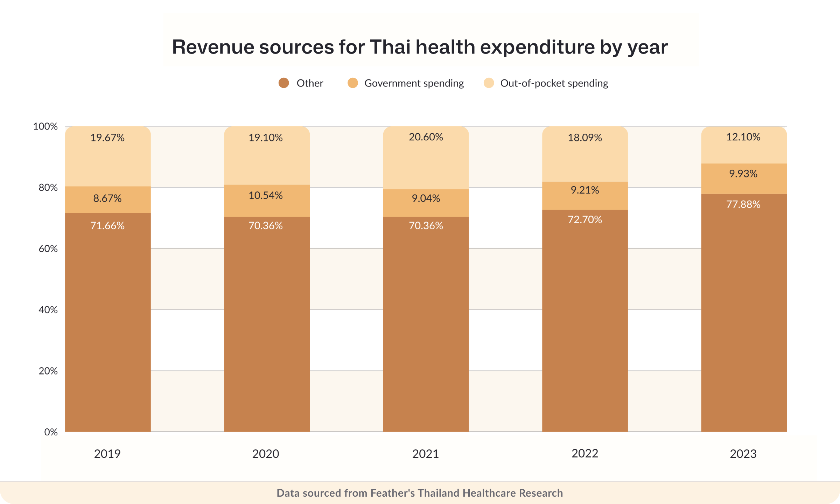This screenshot has height=504, width=840.
Task: Click the 19.67% segment in 2019 bar
Action: [x=108, y=156]
